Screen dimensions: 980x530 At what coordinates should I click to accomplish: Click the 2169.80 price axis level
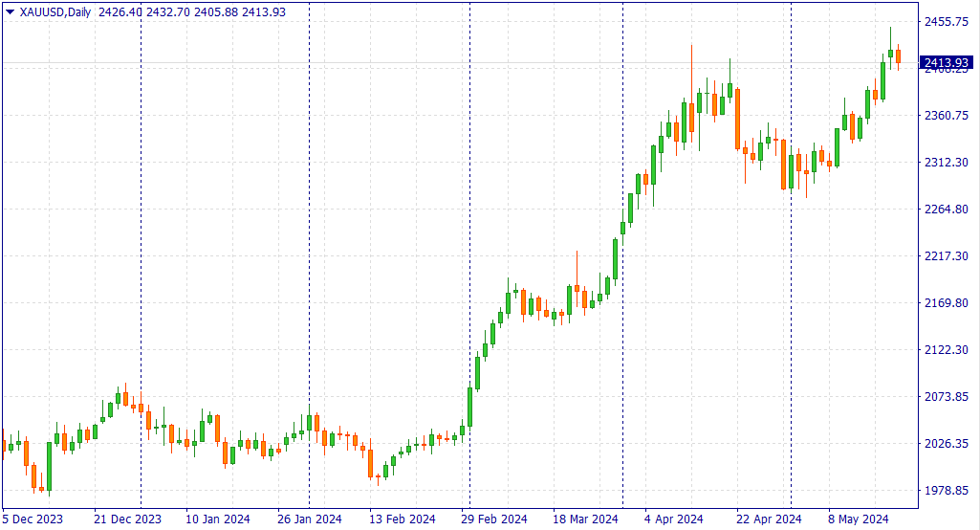(x=946, y=302)
